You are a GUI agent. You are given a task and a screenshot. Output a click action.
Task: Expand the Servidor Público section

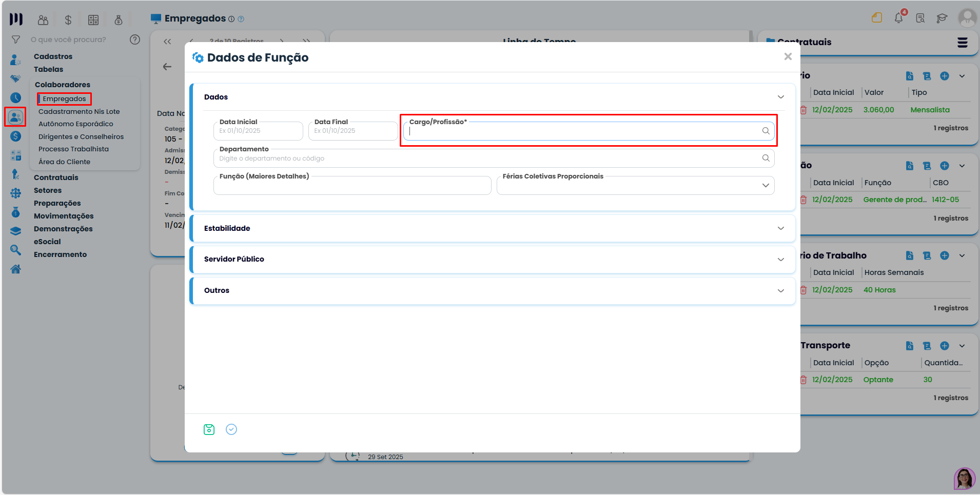click(493, 259)
